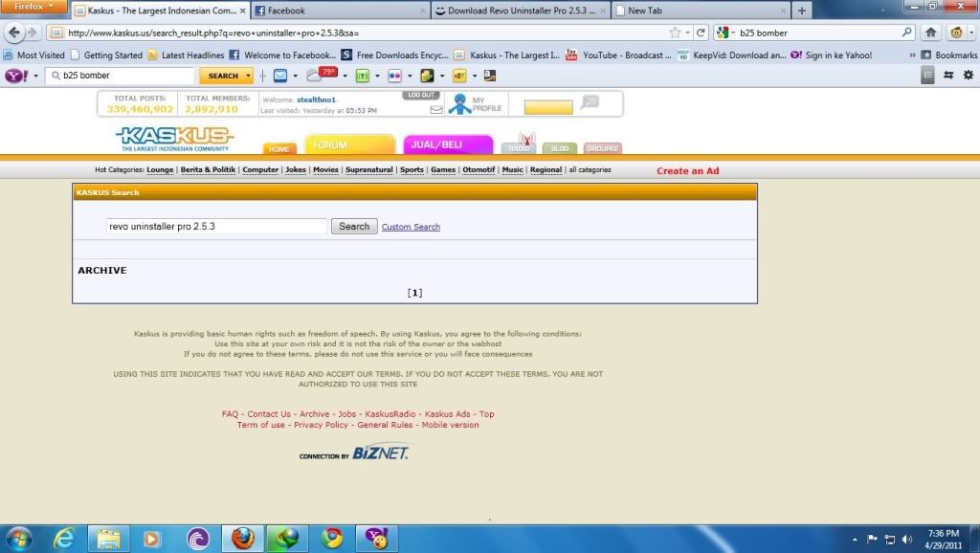Open the Google search engine selector dropdown
The width and height of the screenshot is (980, 553).
point(725,33)
